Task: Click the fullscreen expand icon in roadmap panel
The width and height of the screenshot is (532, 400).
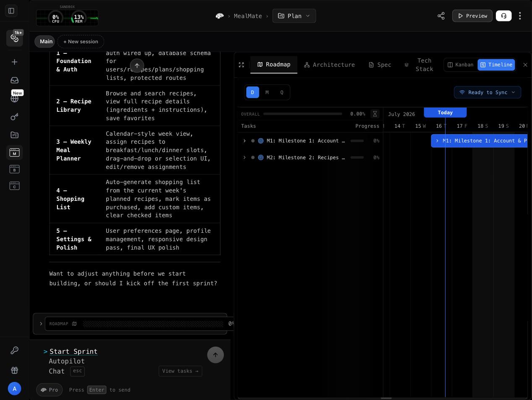Action: 241,65
